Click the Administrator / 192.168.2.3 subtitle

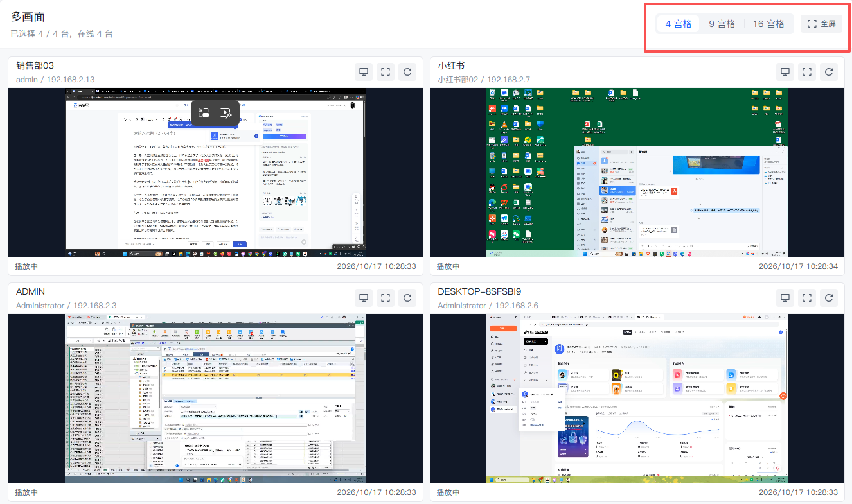pyautogui.click(x=66, y=306)
